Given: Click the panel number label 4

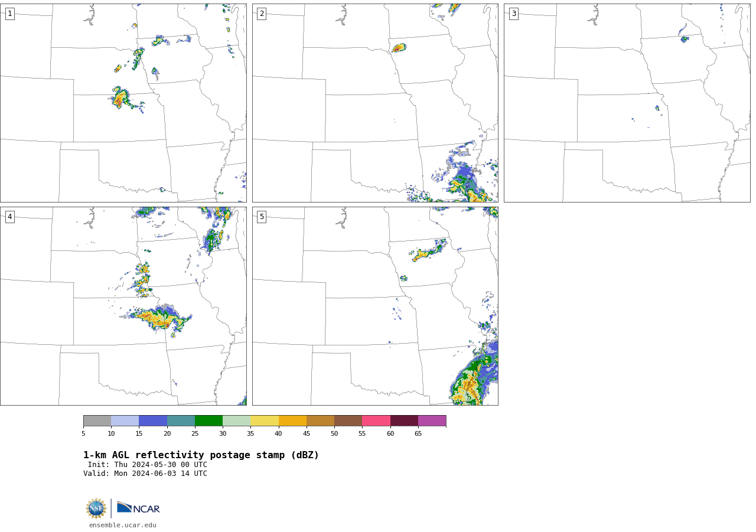Looking at the screenshot, I should 9,217.
